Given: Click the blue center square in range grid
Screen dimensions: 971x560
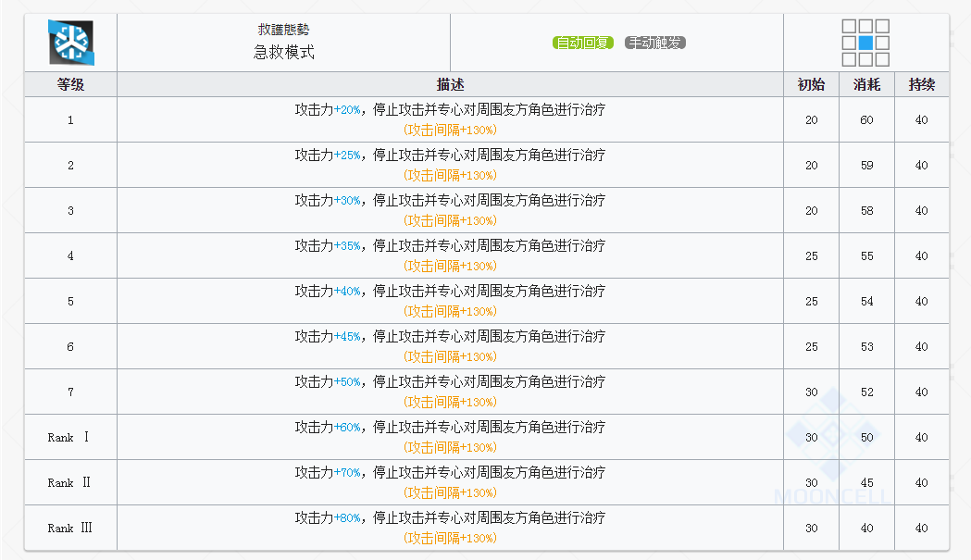Looking at the screenshot, I should point(865,43).
